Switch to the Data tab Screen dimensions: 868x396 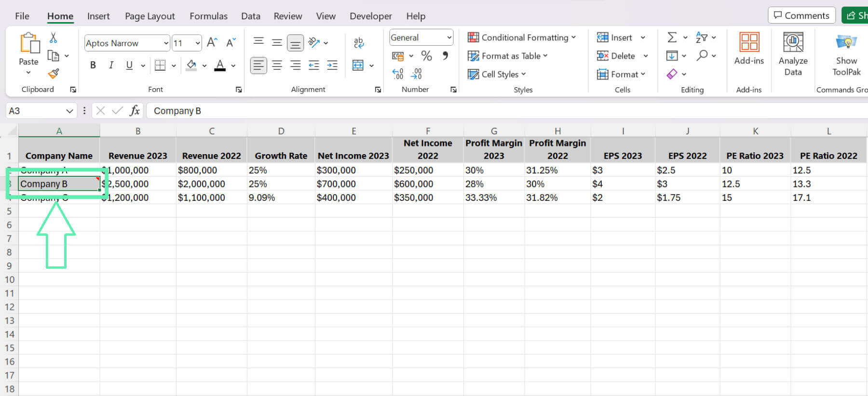pyautogui.click(x=251, y=16)
